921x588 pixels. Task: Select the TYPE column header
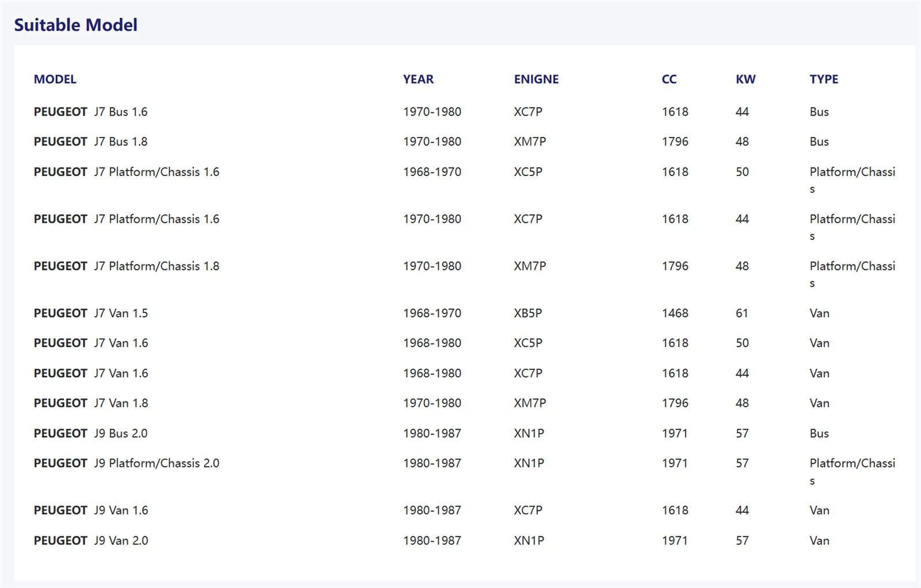click(x=824, y=79)
